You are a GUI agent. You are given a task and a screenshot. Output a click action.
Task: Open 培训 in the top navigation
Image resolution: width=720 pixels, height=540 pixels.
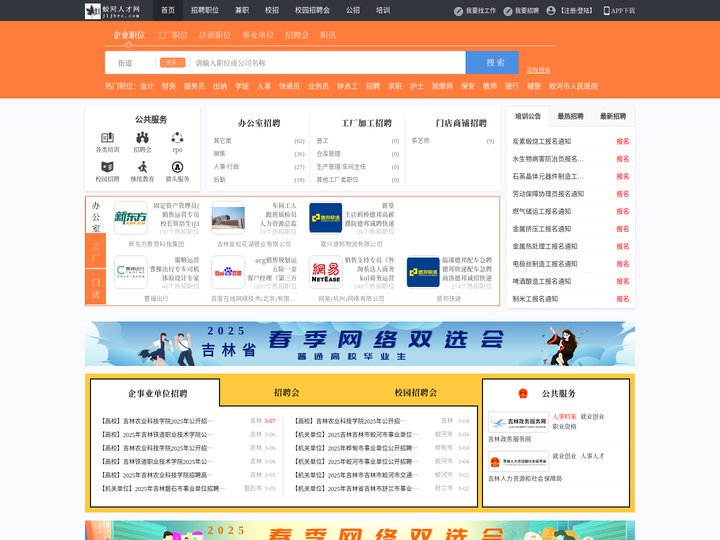(x=383, y=10)
